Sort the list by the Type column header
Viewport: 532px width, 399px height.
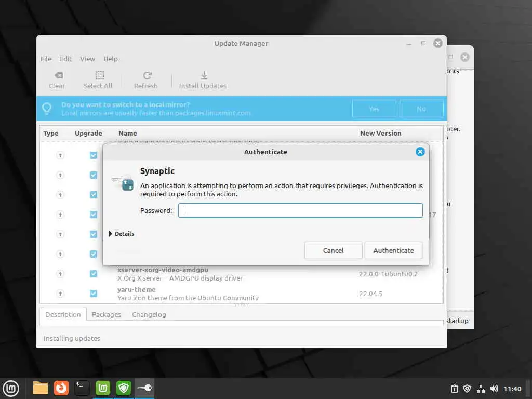tap(51, 134)
